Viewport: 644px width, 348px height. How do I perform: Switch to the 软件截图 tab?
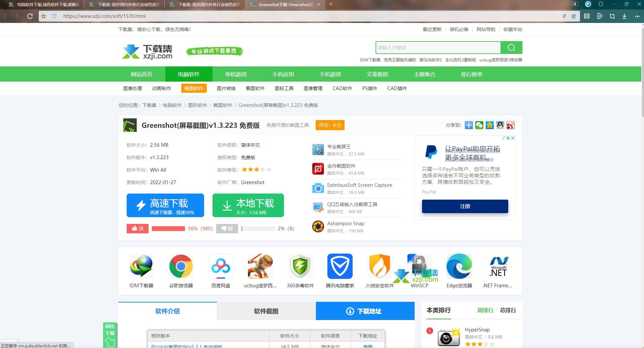pyautogui.click(x=266, y=311)
